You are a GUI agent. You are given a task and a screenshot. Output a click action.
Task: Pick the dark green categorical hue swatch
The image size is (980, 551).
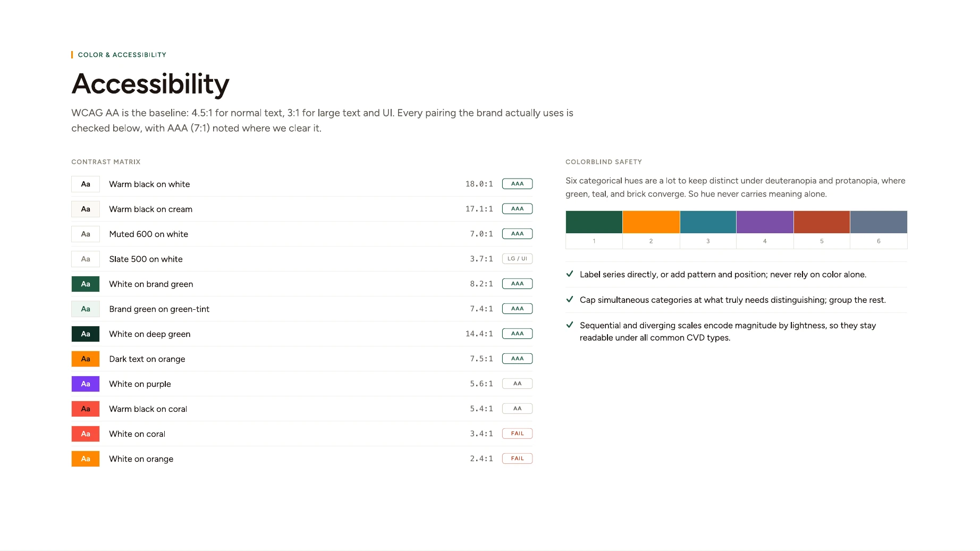(x=594, y=222)
